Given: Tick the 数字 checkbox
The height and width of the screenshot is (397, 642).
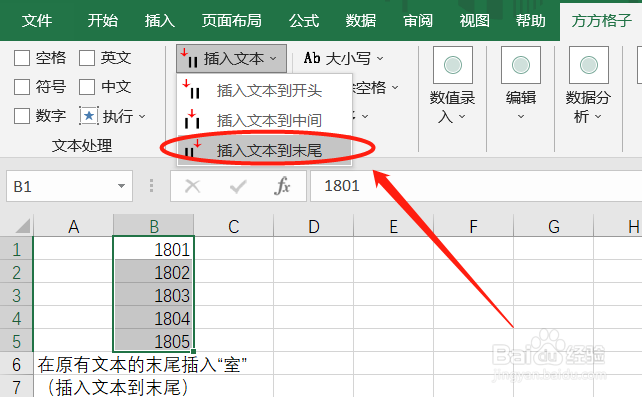Looking at the screenshot, I should click(22, 116).
